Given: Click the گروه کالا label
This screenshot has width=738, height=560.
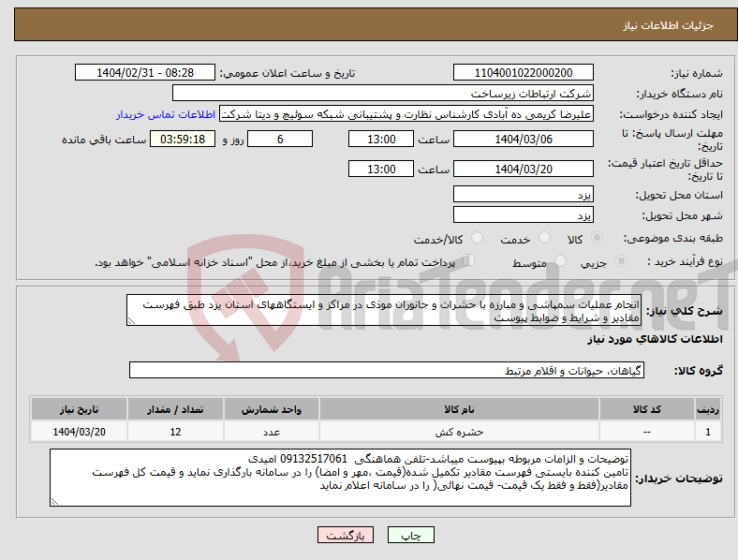Looking at the screenshot, I should [699, 371].
